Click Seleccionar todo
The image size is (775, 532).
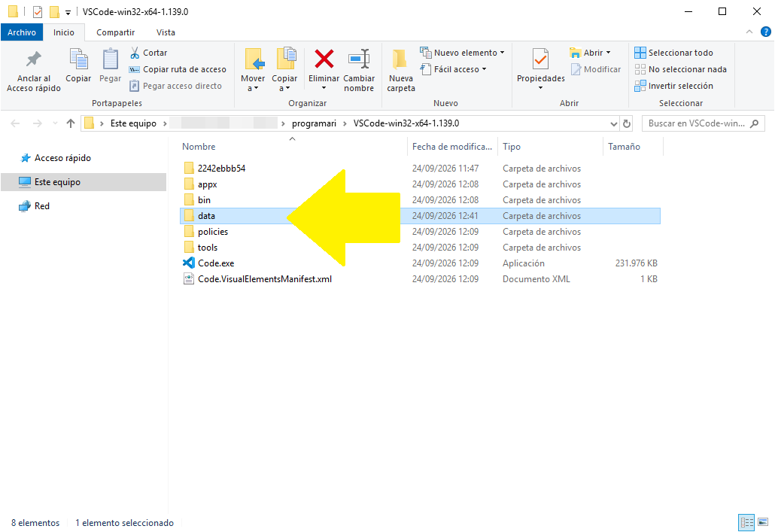coord(673,53)
